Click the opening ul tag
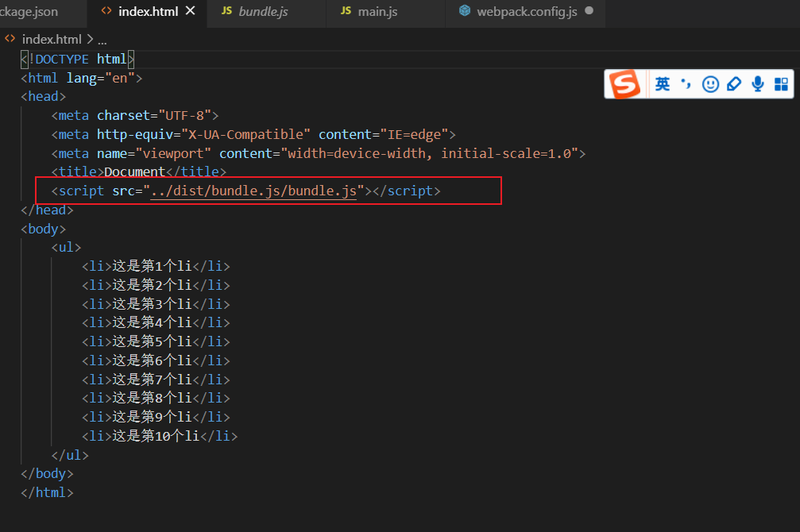800x532 pixels. [x=66, y=248]
